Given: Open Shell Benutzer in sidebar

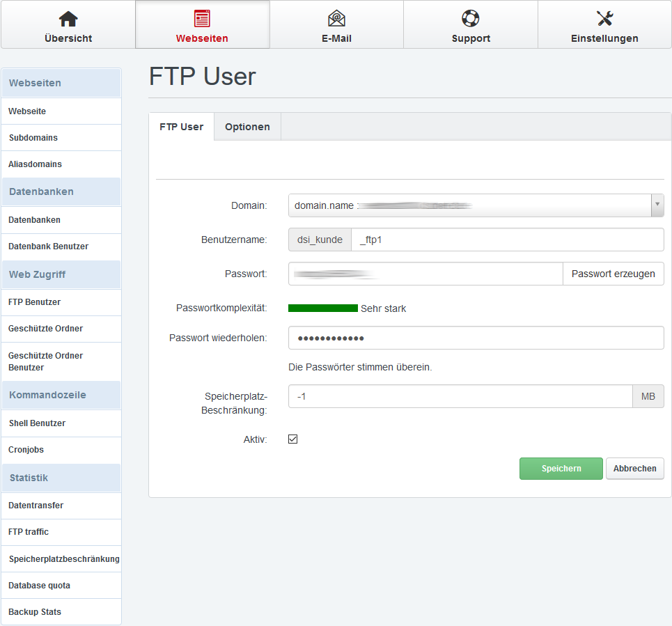Looking at the screenshot, I should pyautogui.click(x=37, y=423).
